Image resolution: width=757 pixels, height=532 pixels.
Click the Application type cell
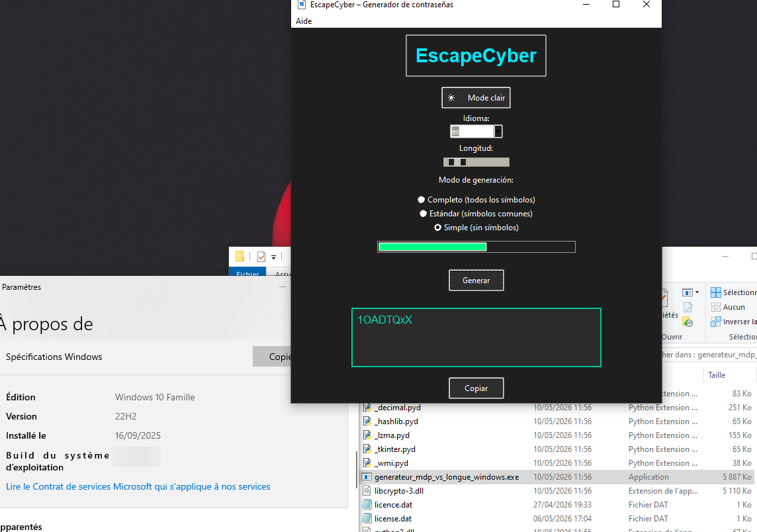pos(648,477)
